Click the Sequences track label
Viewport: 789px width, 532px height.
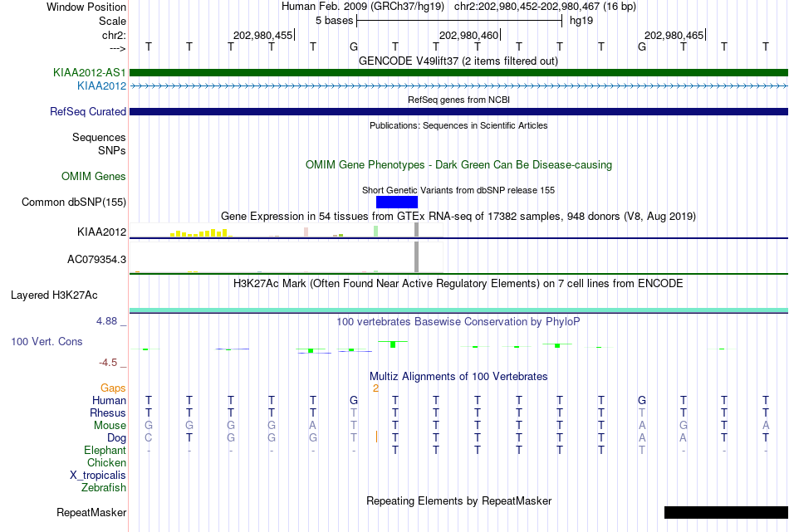pyautogui.click(x=99, y=137)
